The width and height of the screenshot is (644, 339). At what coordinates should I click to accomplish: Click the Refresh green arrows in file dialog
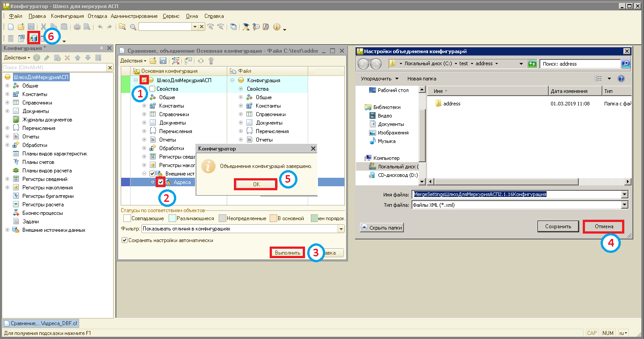point(532,63)
